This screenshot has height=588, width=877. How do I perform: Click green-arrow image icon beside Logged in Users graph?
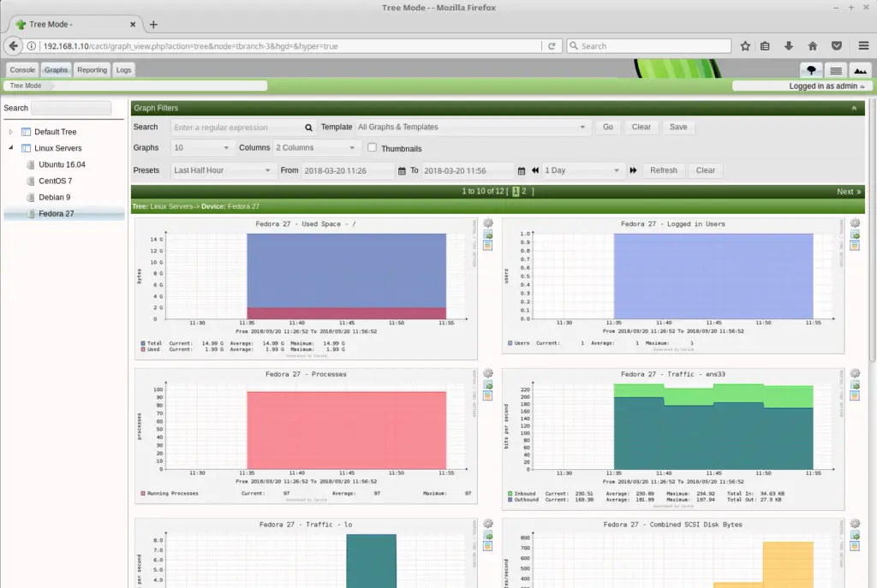point(856,235)
